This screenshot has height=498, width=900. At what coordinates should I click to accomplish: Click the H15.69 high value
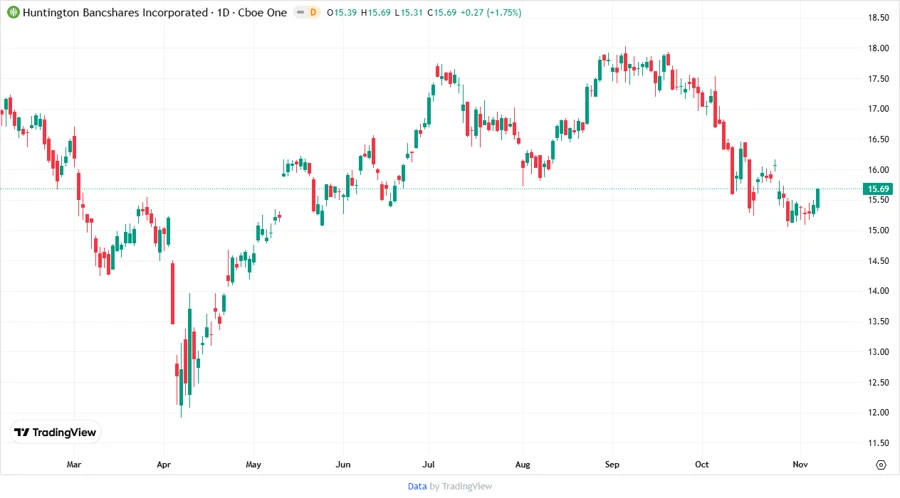click(375, 12)
